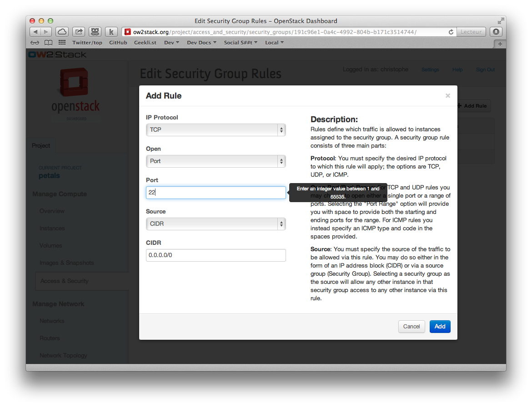Open Twitter/top bookmark
Screen dimensions: 532x407
(87, 43)
